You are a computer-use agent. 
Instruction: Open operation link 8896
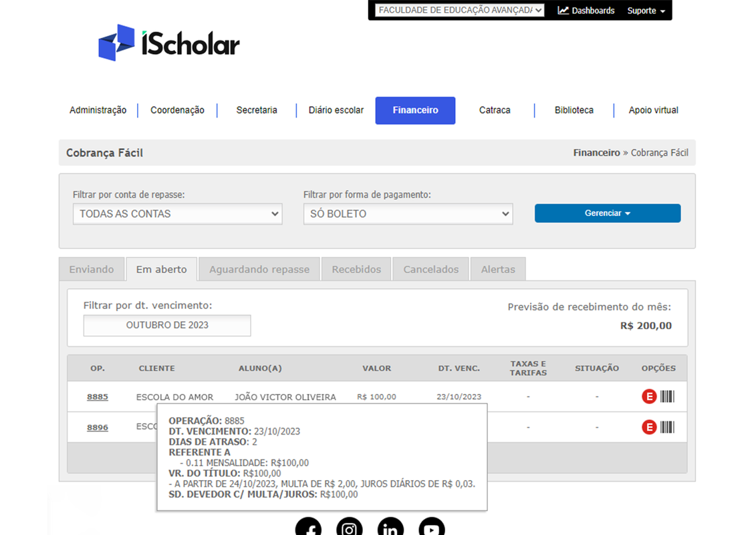click(98, 427)
